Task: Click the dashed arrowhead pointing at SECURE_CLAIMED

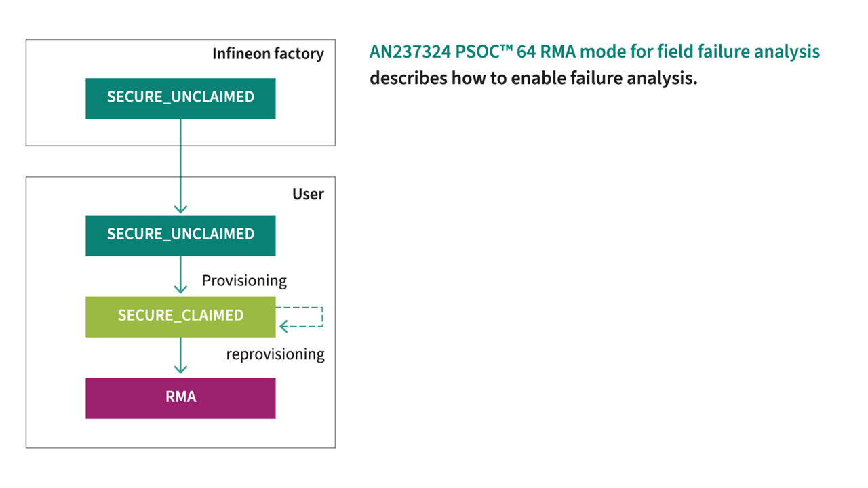Action: point(283,327)
